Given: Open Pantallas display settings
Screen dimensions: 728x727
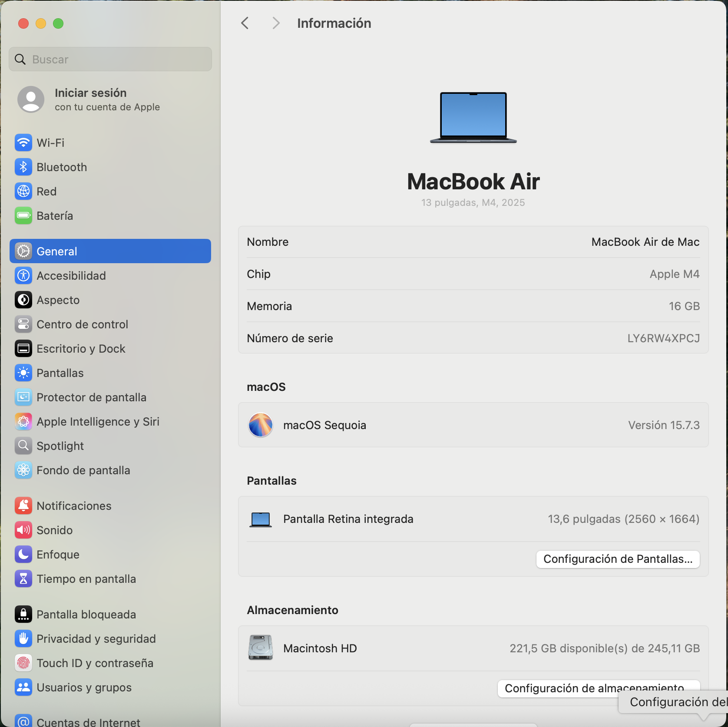Looking at the screenshot, I should click(x=60, y=373).
